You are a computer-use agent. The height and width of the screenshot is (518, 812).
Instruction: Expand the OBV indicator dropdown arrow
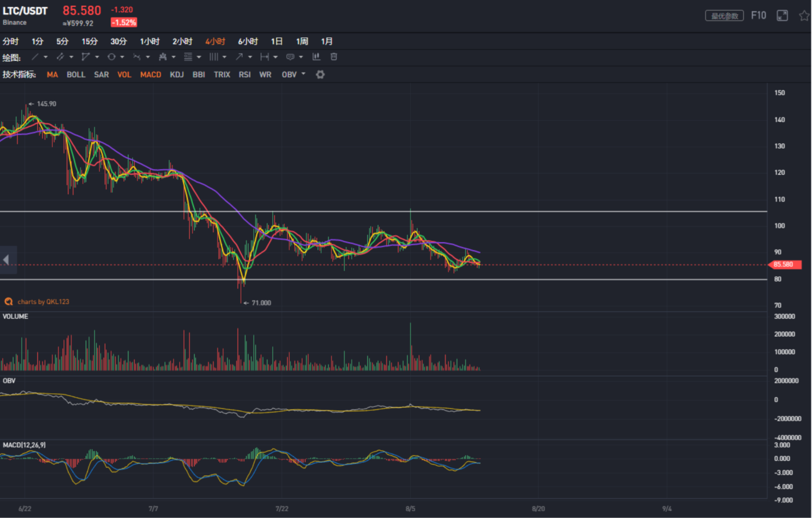[303, 74]
